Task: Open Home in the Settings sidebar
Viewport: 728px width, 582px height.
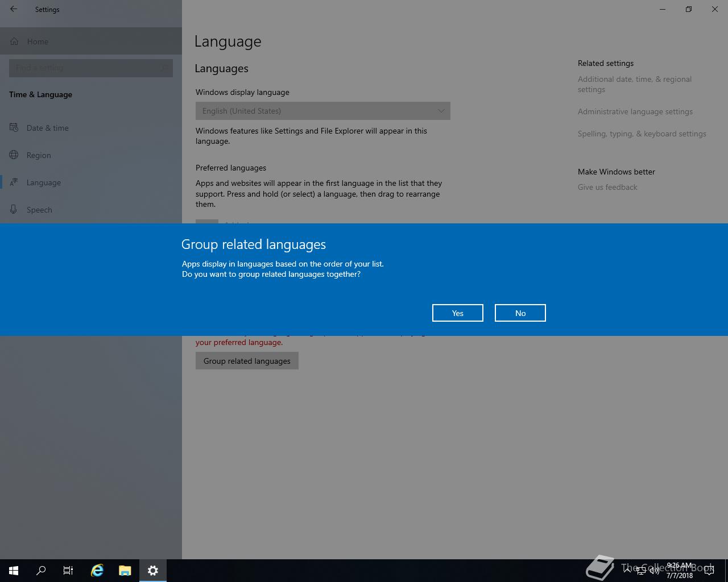Action: 91,41
